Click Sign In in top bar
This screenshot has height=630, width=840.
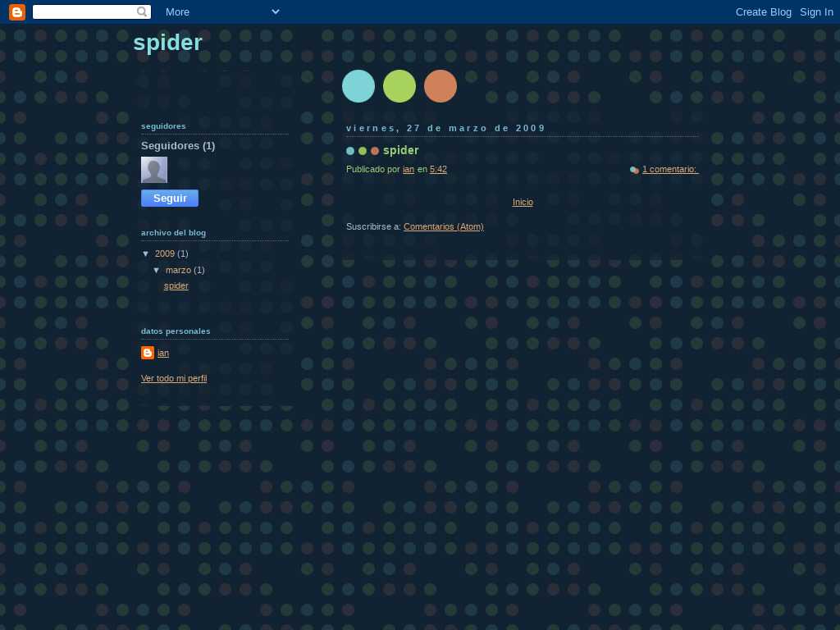pos(816,11)
